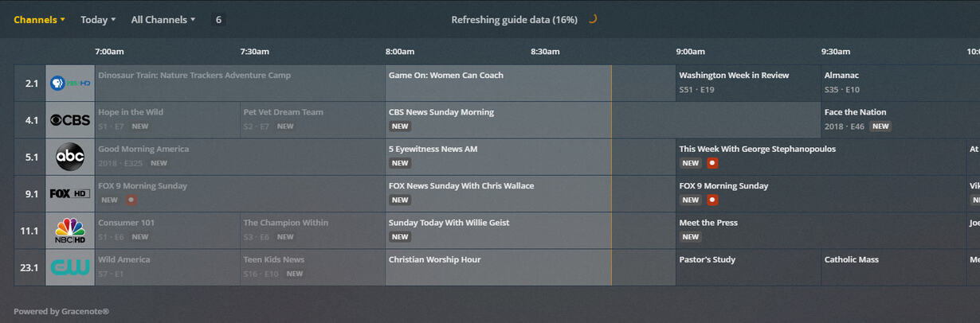Open the Powered by Gracenote link
980x323 pixels.
coord(61,311)
